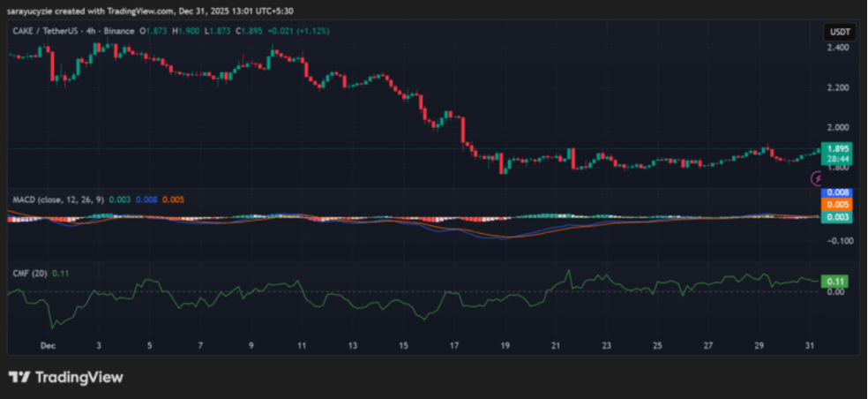Click the USDT currency button

point(837,33)
